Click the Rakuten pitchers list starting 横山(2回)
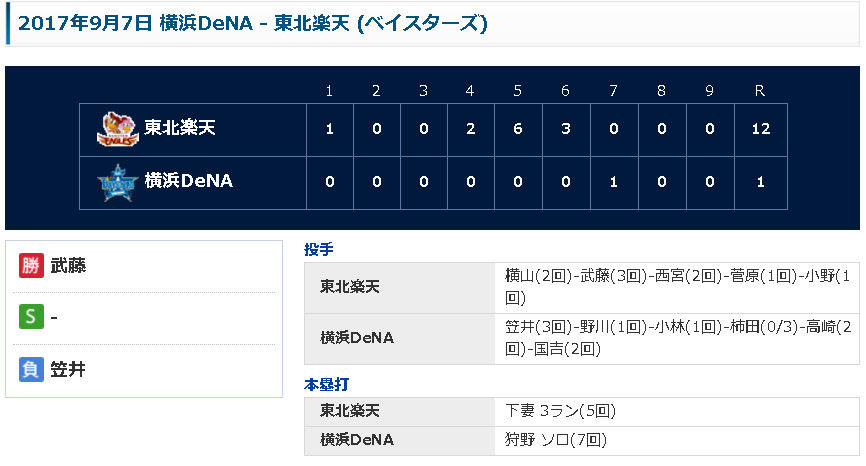866x466 pixels. tap(677, 285)
